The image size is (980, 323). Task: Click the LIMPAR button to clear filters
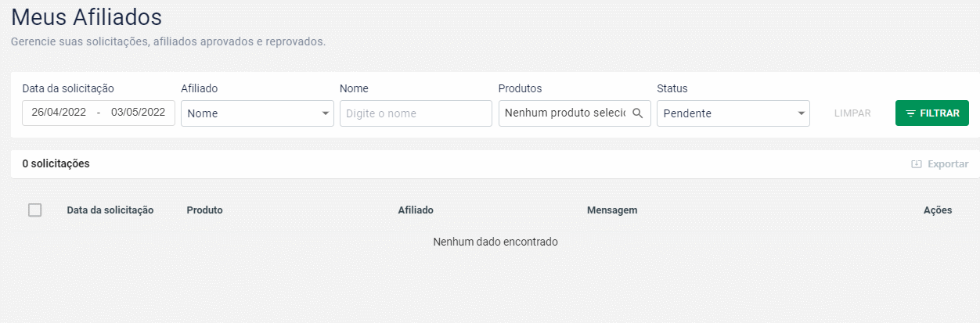coord(852,113)
